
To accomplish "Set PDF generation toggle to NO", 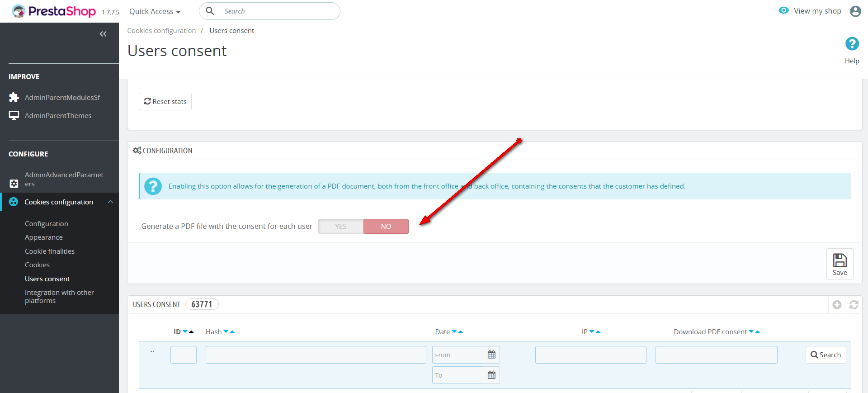I will 386,226.
